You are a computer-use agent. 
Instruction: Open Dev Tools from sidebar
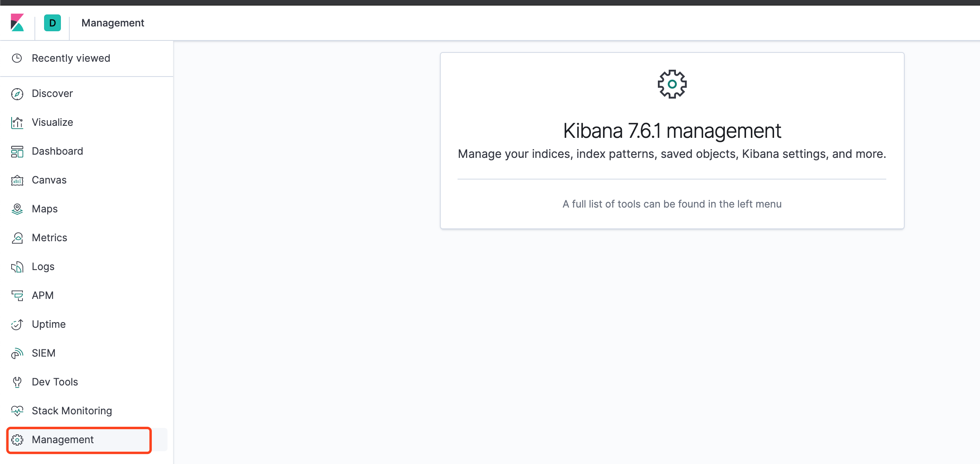55,382
